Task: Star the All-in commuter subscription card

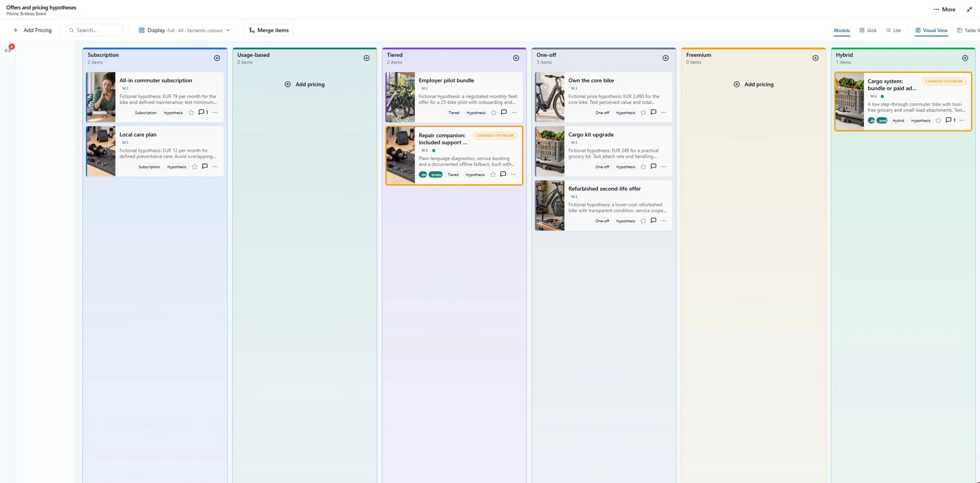Action: (191, 113)
